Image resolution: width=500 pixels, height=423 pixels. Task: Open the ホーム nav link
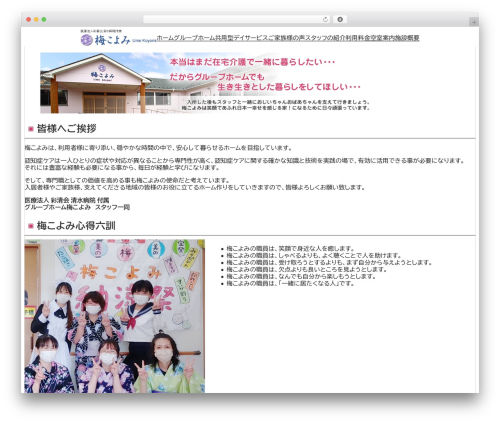[165, 38]
